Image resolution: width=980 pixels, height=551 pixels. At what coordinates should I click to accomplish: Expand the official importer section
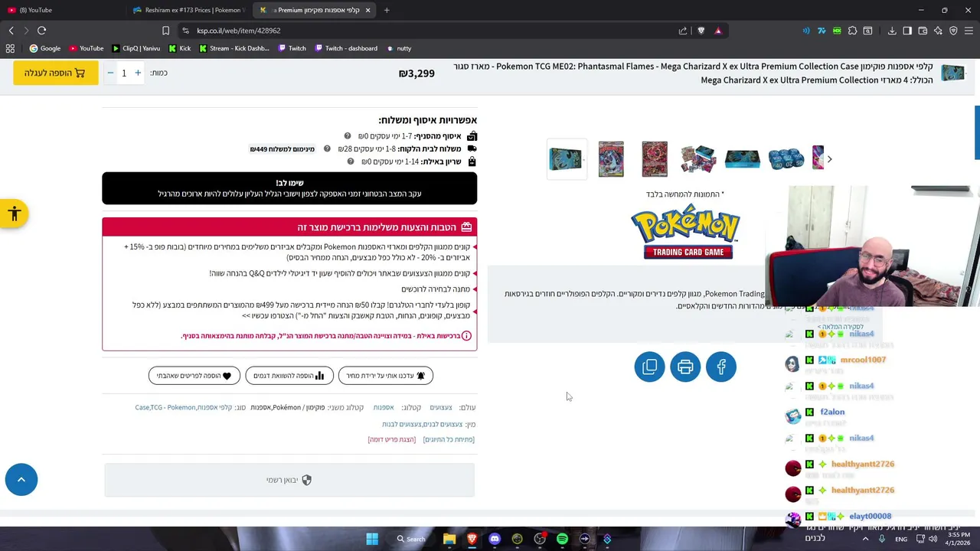pos(289,480)
